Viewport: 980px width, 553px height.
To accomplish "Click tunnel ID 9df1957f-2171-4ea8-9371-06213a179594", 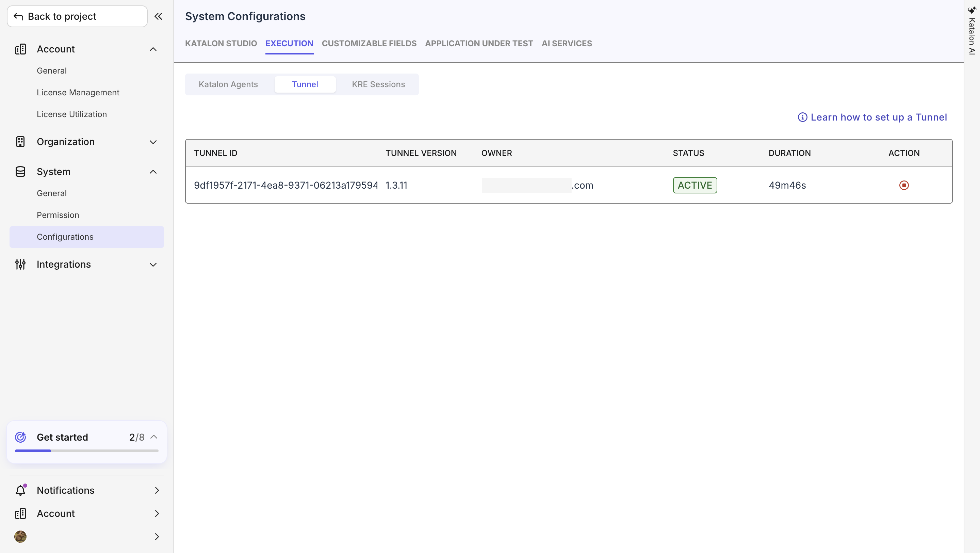I will click(286, 185).
